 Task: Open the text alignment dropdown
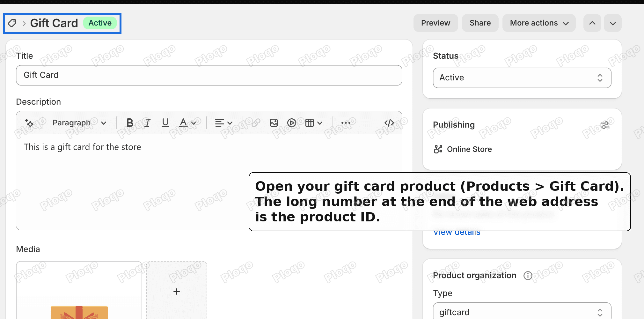(223, 123)
